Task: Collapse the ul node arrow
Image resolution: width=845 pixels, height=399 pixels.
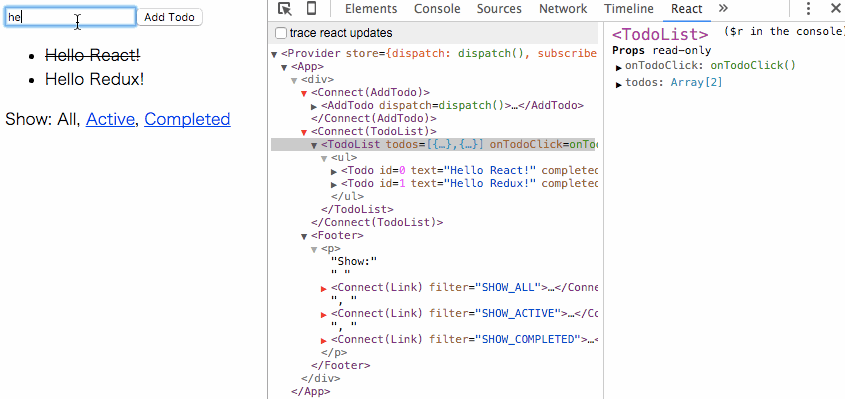Action: [x=324, y=159]
